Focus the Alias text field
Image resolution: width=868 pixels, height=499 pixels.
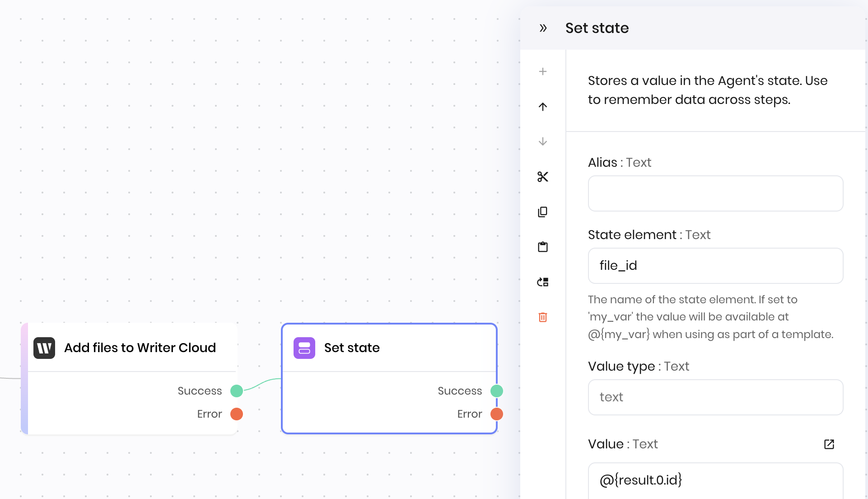715,193
